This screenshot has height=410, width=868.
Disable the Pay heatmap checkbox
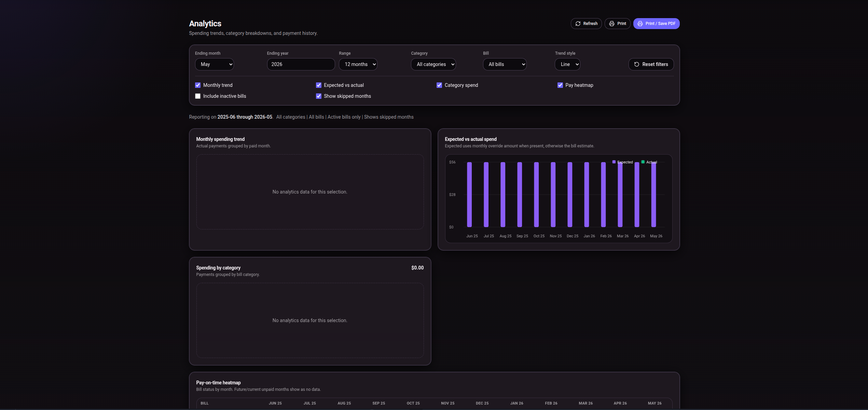(560, 85)
